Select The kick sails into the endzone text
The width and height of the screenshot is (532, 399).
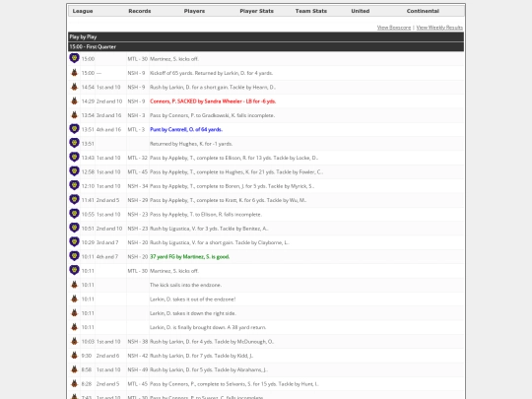click(185, 285)
